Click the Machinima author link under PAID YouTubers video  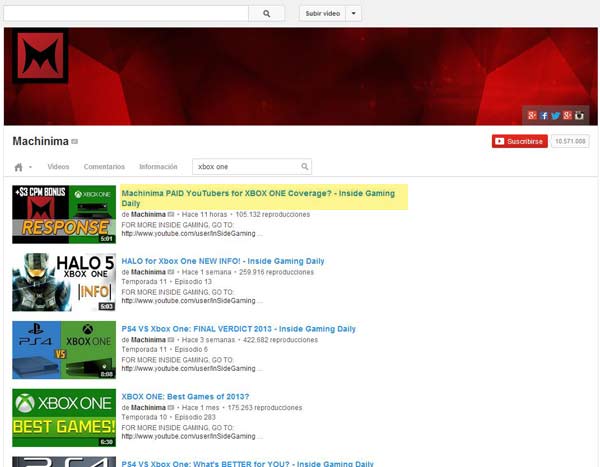pos(148,214)
